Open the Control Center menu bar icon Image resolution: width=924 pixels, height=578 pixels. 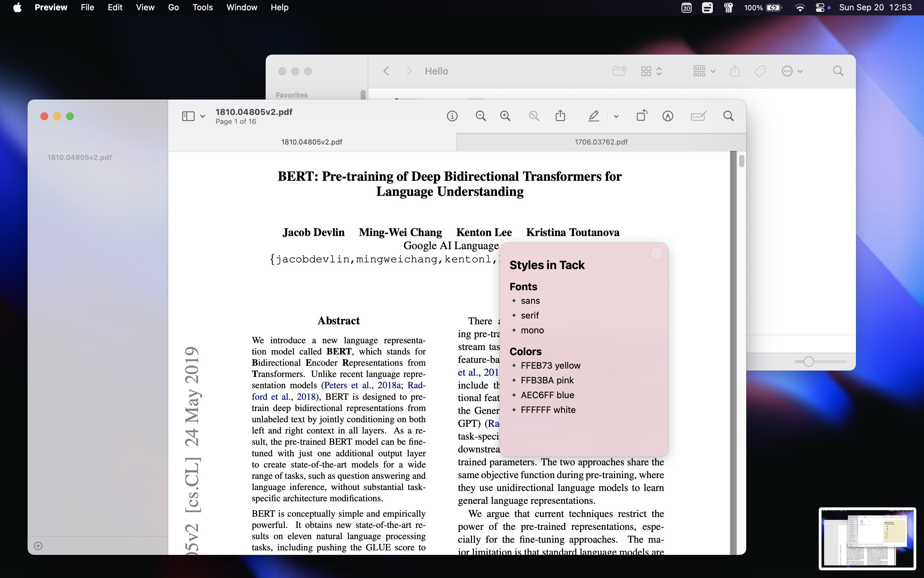pos(820,8)
